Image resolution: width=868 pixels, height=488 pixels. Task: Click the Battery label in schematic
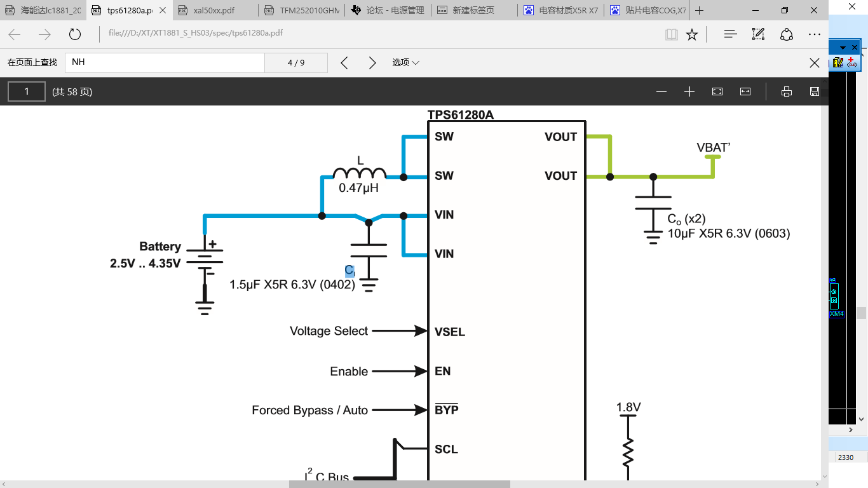(x=160, y=247)
